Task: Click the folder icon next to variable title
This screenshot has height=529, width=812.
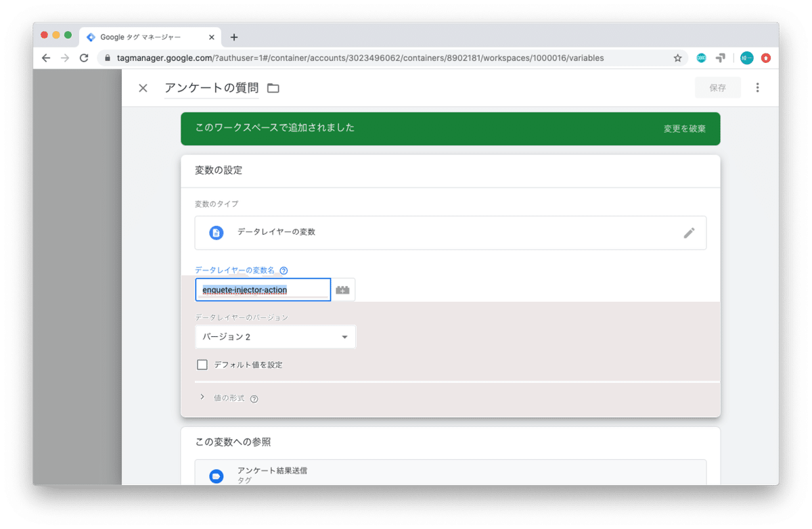Action: (273, 88)
